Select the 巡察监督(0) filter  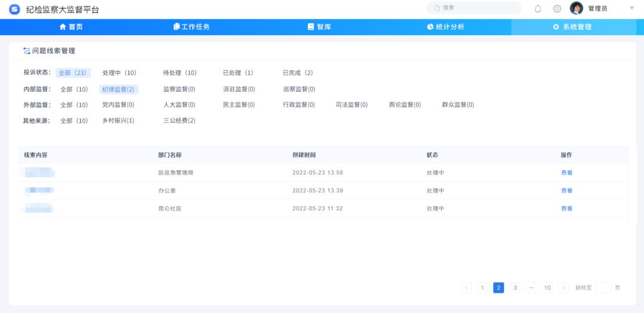[299, 89]
